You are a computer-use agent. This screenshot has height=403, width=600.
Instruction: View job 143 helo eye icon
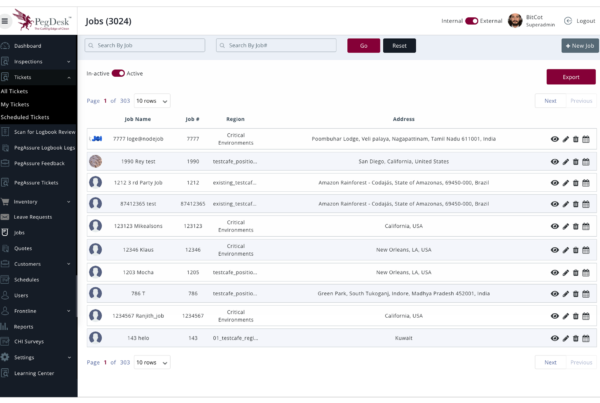[x=554, y=338]
